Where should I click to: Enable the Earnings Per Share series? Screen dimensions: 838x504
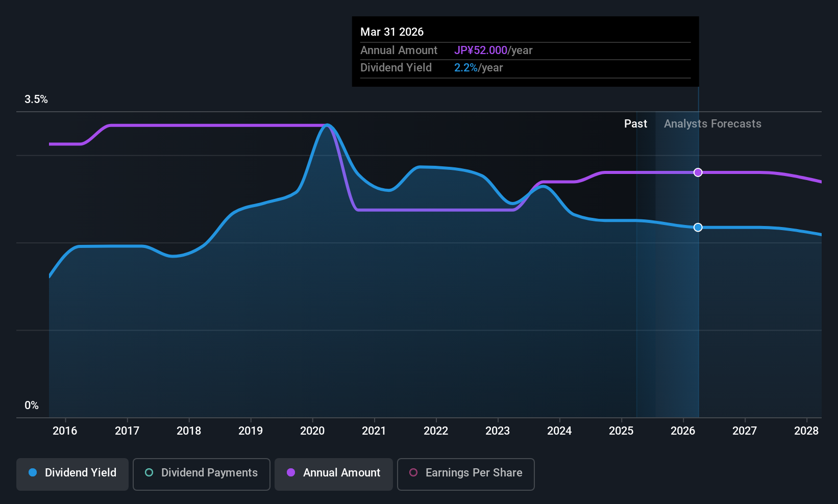click(466, 474)
